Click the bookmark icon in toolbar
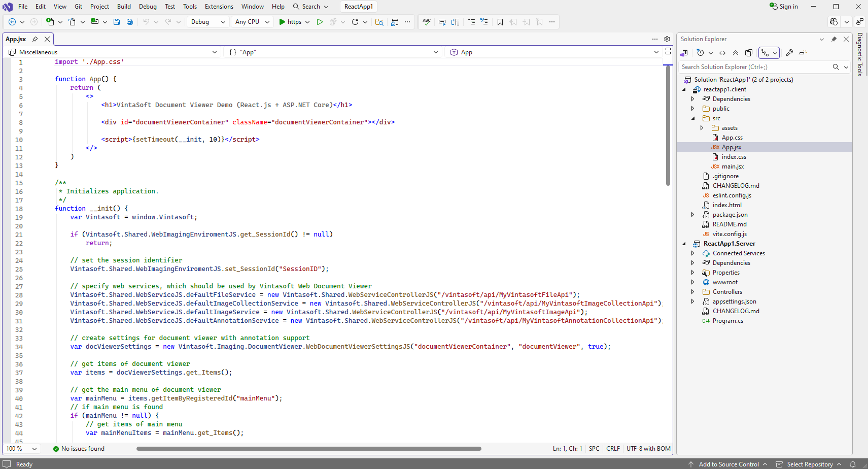The image size is (868, 469). 500,22
